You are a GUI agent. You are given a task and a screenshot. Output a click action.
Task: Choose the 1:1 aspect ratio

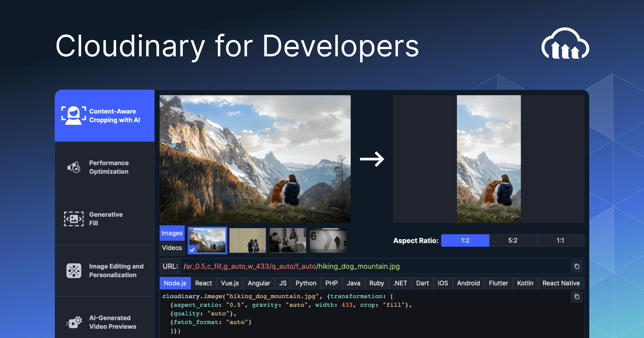[560, 240]
